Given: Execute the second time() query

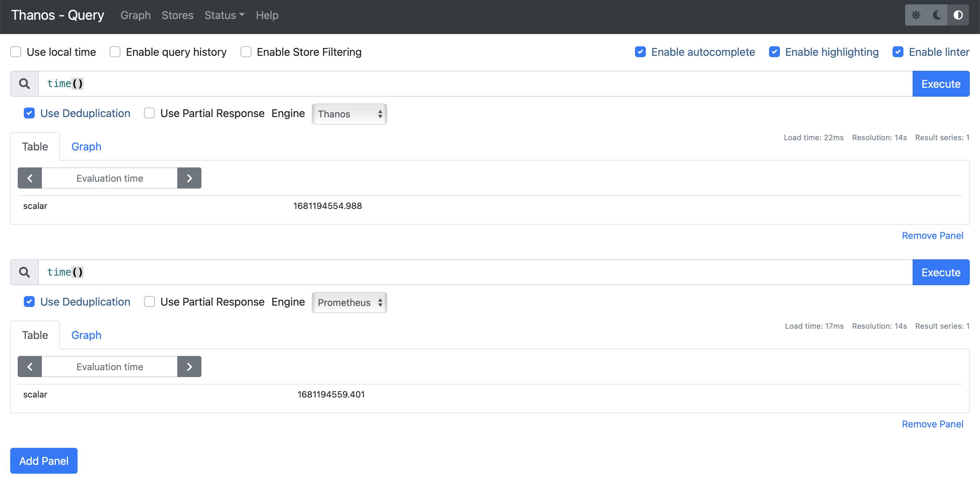Looking at the screenshot, I should 941,272.
